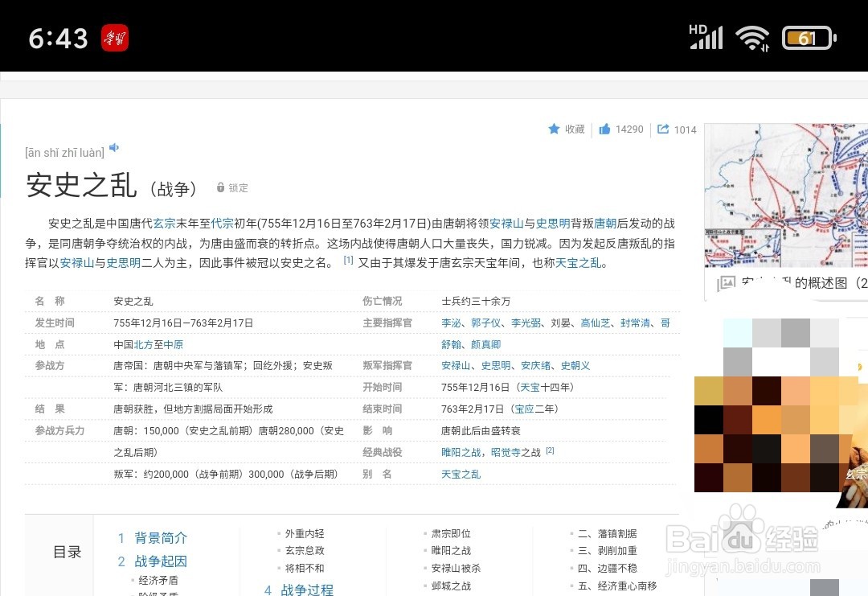Click the reference [1] footnote link

[x=348, y=261]
